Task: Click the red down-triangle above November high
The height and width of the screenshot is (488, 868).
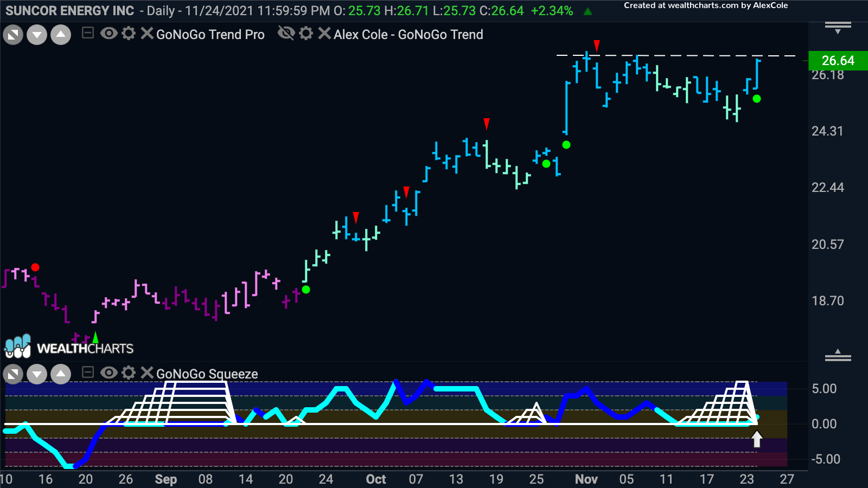Action: coord(597,46)
